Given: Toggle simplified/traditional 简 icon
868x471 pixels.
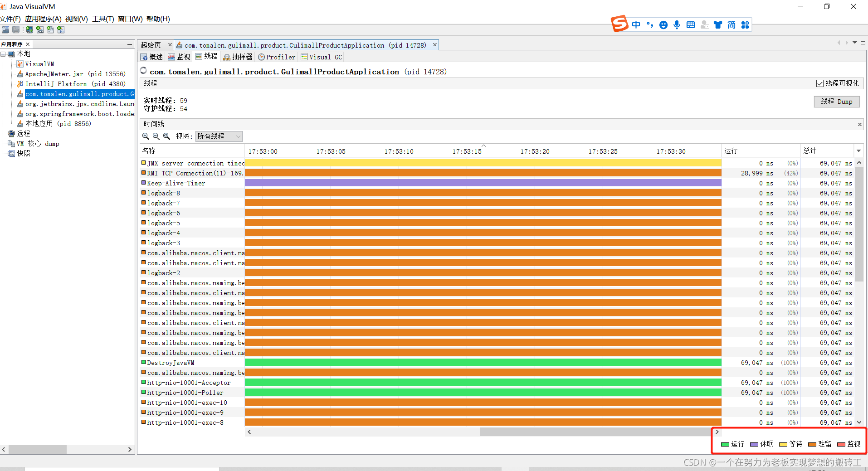Looking at the screenshot, I should (x=731, y=25).
